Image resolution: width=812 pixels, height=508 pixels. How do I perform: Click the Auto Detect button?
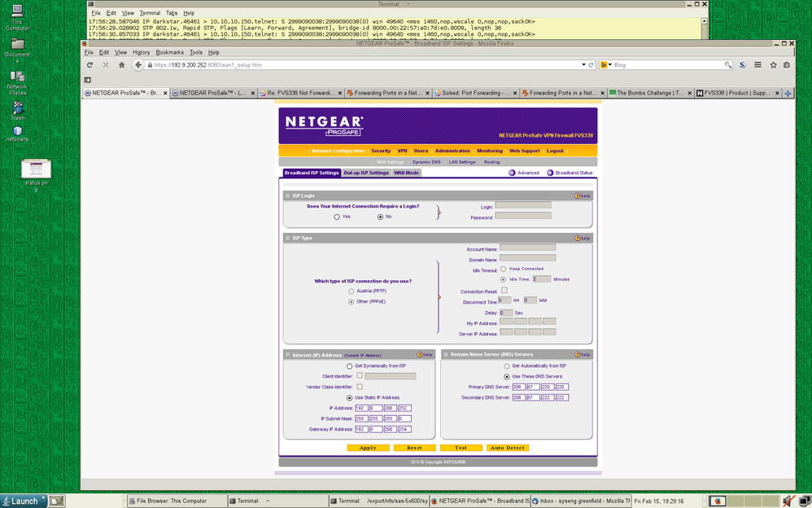509,448
